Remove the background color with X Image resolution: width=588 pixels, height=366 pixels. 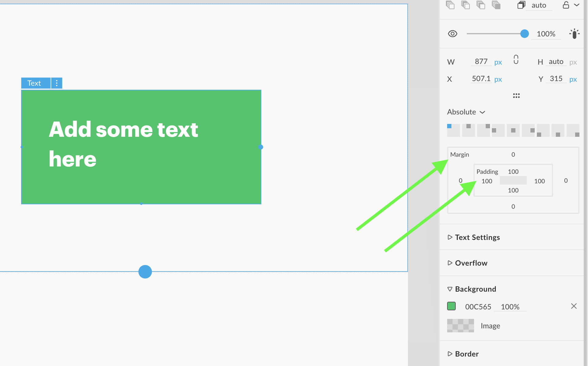pyautogui.click(x=574, y=306)
